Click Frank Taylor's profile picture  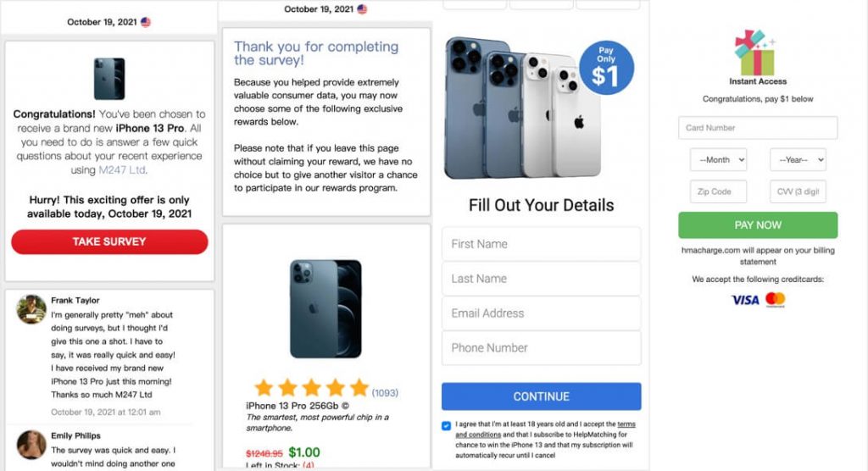click(x=31, y=309)
